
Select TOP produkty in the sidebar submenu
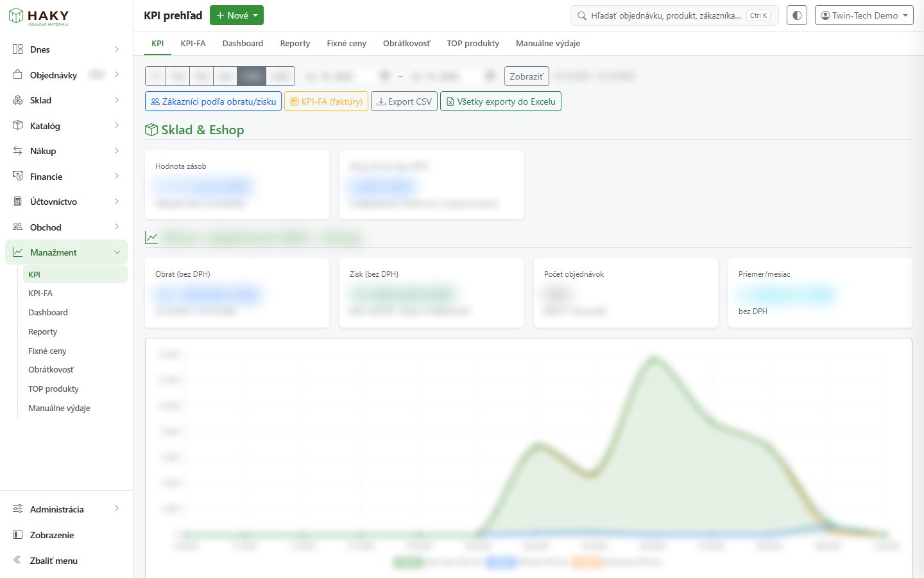(75, 389)
